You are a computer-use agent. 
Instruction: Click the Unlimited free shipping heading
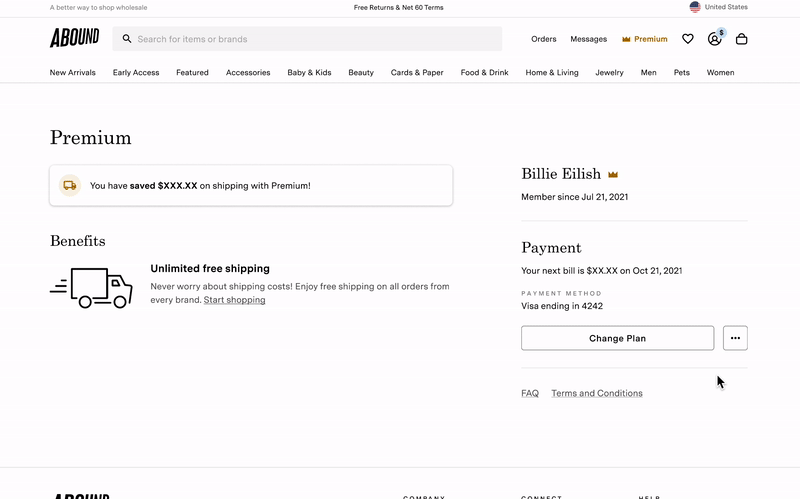click(x=210, y=268)
